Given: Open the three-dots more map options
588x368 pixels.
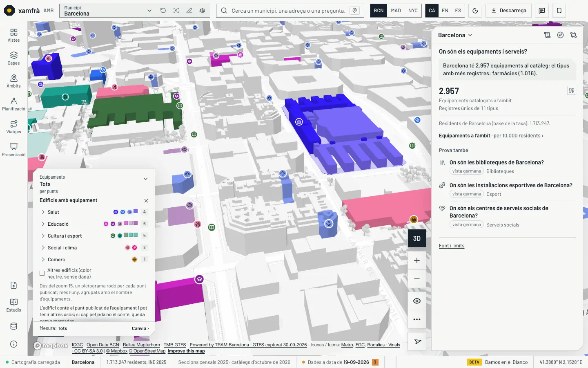Looking at the screenshot, I should [417, 319].
